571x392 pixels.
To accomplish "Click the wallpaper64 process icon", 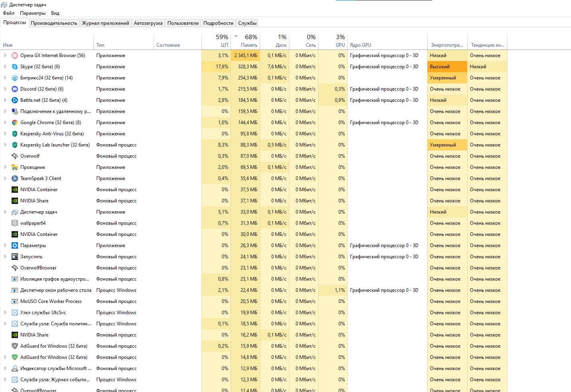I will [x=15, y=223].
